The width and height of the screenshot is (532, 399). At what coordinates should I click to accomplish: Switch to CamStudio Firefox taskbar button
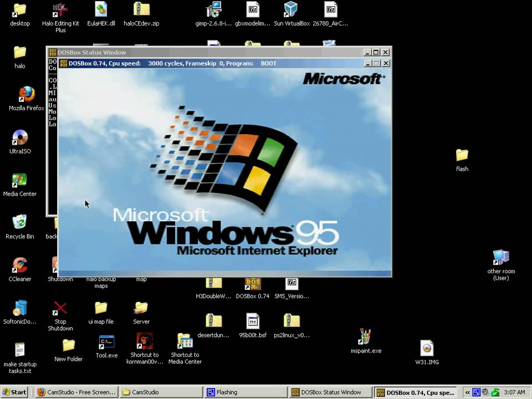pyautogui.click(x=76, y=392)
